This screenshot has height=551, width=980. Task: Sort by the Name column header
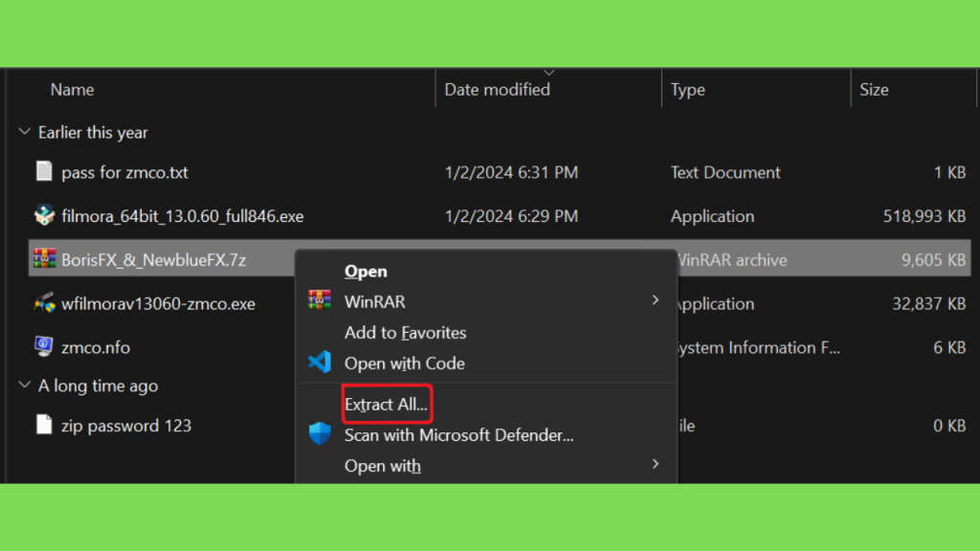72,89
